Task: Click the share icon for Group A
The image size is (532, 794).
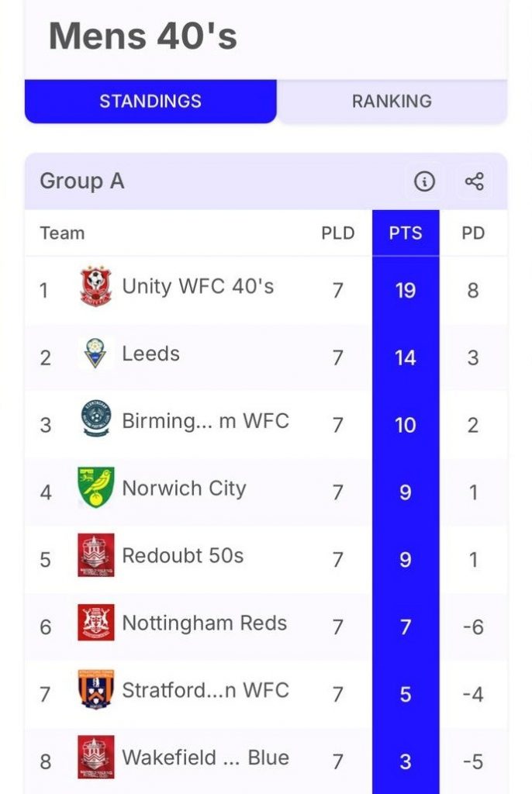Action: pos(474,182)
